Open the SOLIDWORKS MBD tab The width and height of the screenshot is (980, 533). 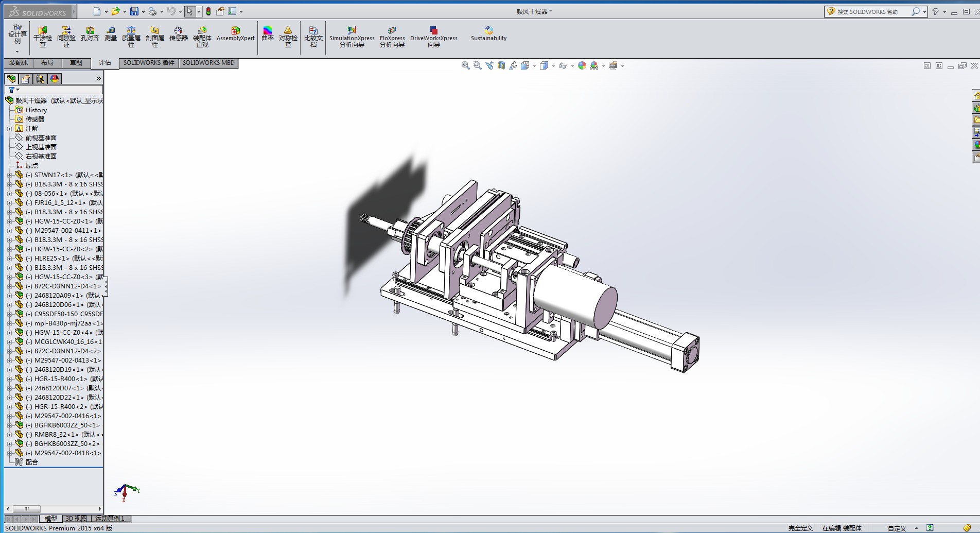208,63
